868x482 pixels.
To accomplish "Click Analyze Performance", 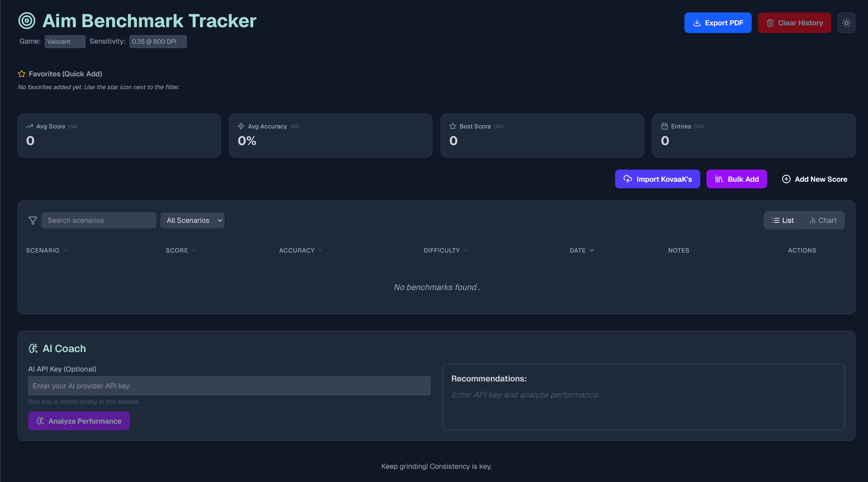I will tap(79, 421).
